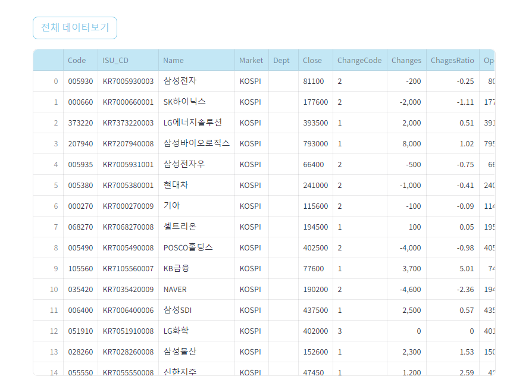
Task: Select the 삼성바이오로직스 name cell
Action: (196, 143)
